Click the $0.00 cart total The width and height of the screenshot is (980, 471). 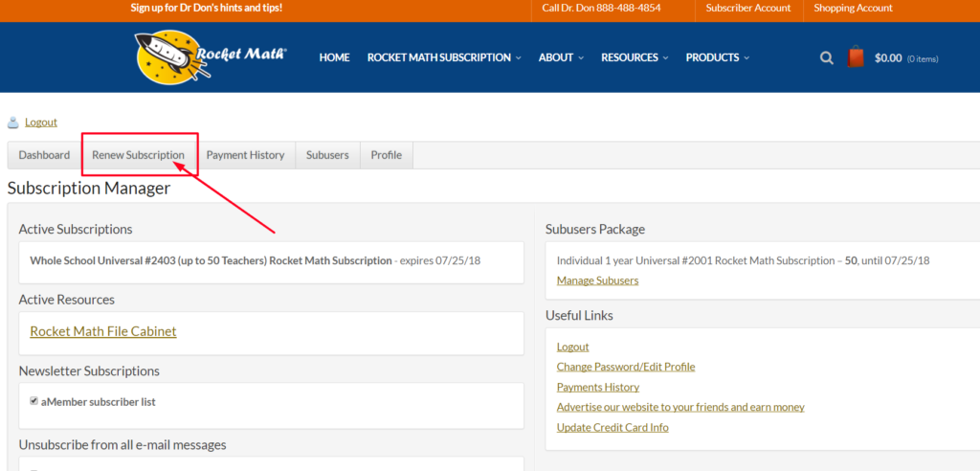point(888,58)
